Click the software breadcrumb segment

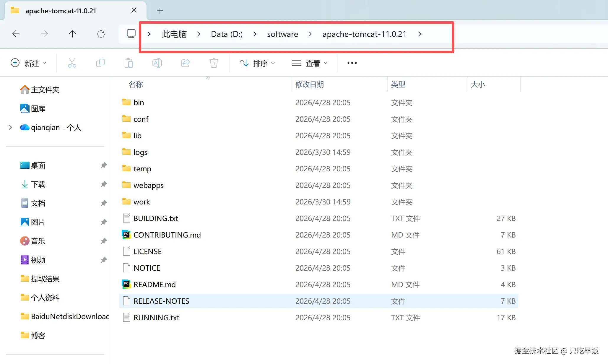pos(282,34)
